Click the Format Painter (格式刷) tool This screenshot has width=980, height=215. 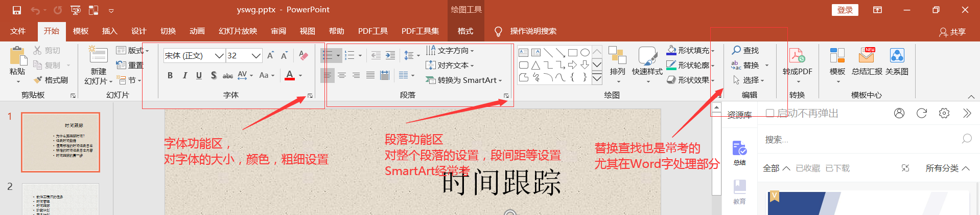click(x=51, y=80)
